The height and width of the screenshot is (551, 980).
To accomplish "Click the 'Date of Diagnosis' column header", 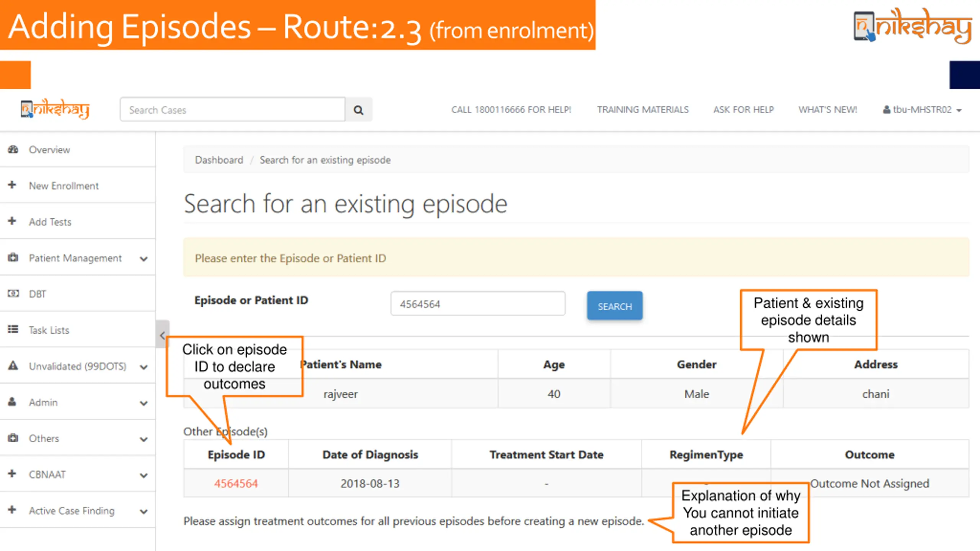I will pos(370,455).
